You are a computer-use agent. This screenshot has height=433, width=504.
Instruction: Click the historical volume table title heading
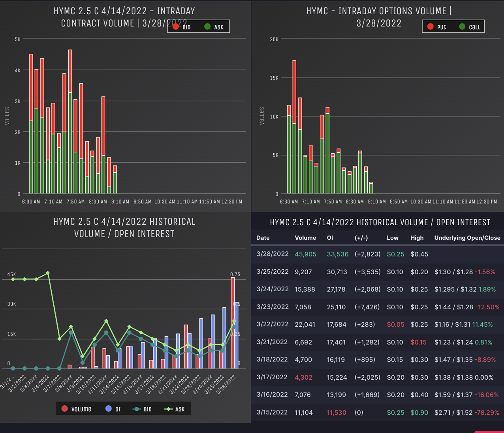(x=380, y=222)
